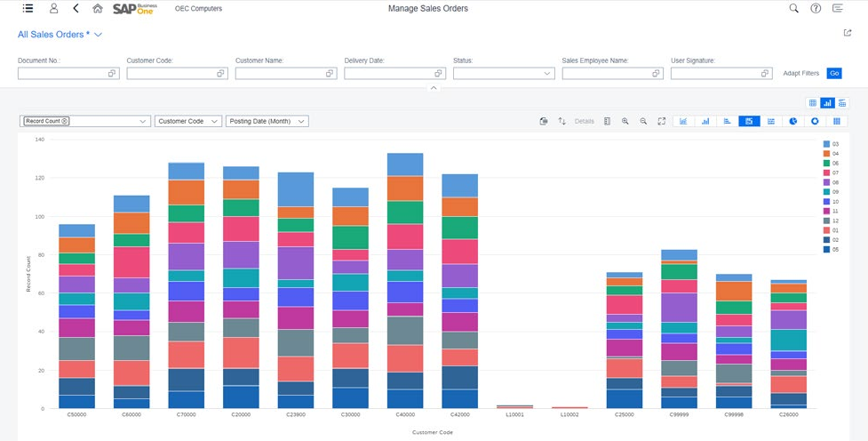This screenshot has height=441, width=868.
Task: Expand the Status filter dropdown
Action: pyautogui.click(x=547, y=74)
